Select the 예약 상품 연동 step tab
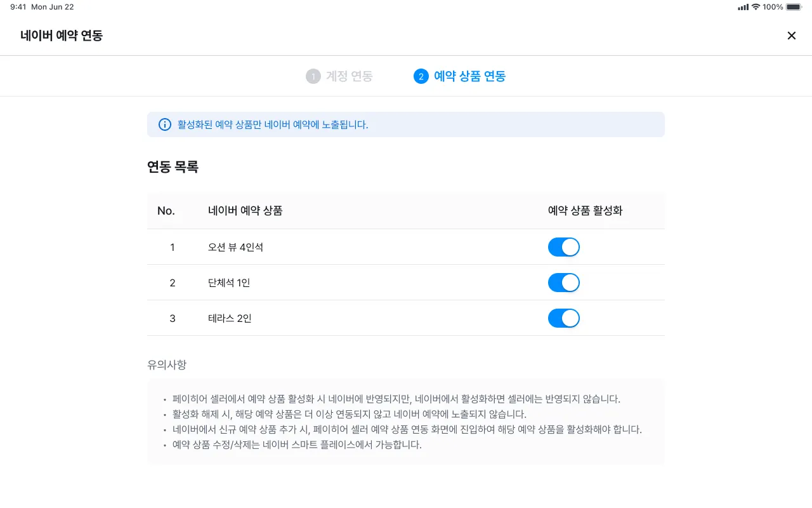 click(x=469, y=76)
